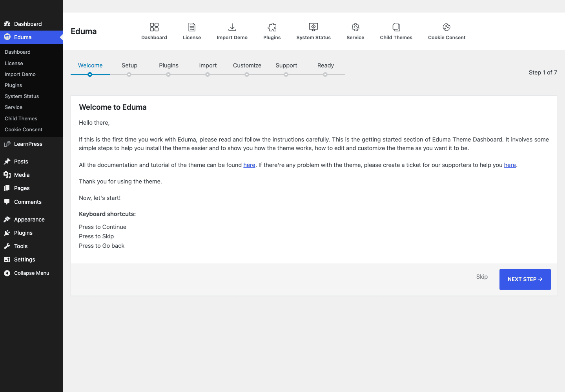The image size is (565, 392).
Task: Click the Welcome step progress dot
Action: click(90, 74)
